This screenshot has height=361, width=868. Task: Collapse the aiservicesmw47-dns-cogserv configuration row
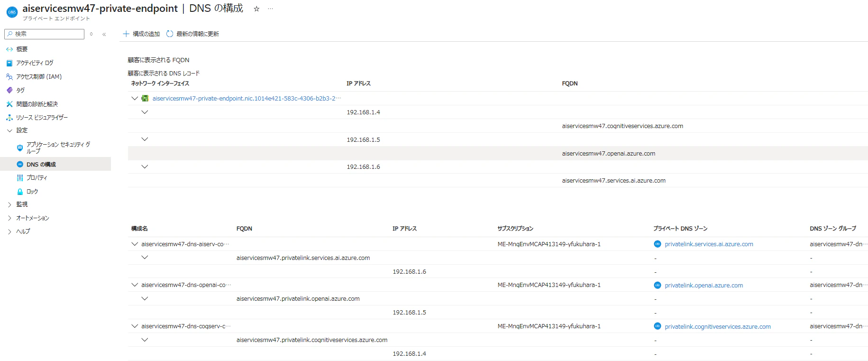135,326
